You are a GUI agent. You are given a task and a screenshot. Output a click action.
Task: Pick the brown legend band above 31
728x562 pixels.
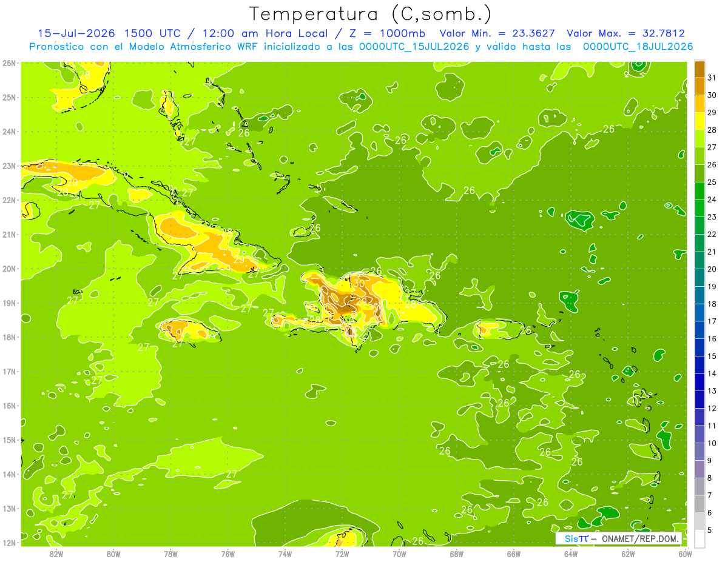(x=699, y=69)
